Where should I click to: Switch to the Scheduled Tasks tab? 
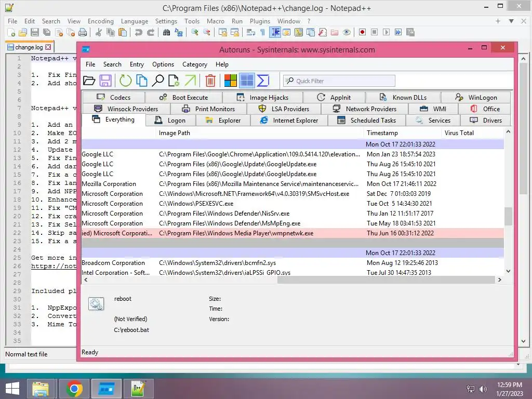click(367, 121)
